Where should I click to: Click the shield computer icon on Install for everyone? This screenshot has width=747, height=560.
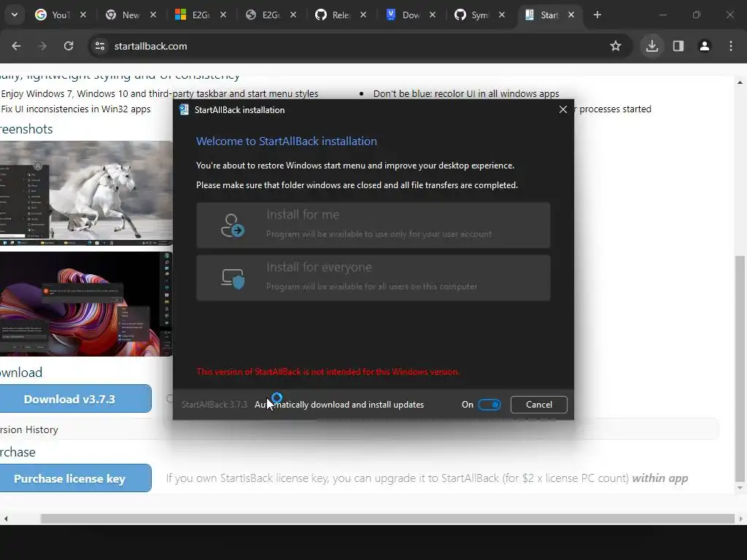(x=233, y=279)
